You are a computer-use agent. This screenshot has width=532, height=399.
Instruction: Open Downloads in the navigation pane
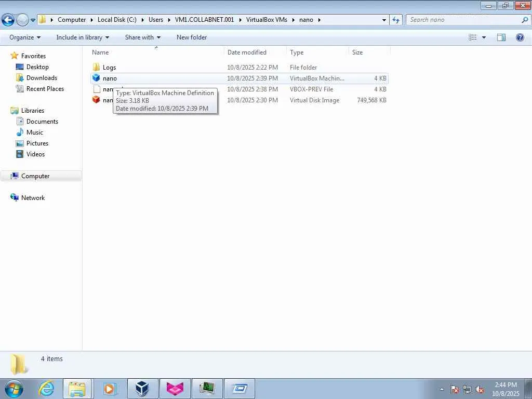click(x=42, y=78)
